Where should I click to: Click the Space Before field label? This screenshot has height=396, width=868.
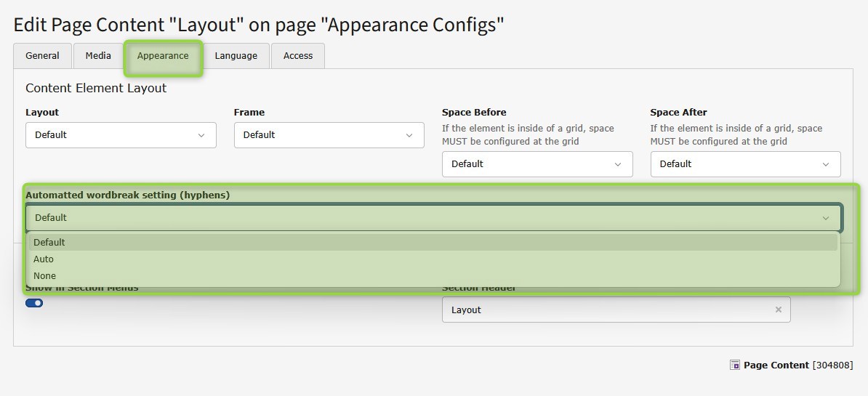coord(474,113)
